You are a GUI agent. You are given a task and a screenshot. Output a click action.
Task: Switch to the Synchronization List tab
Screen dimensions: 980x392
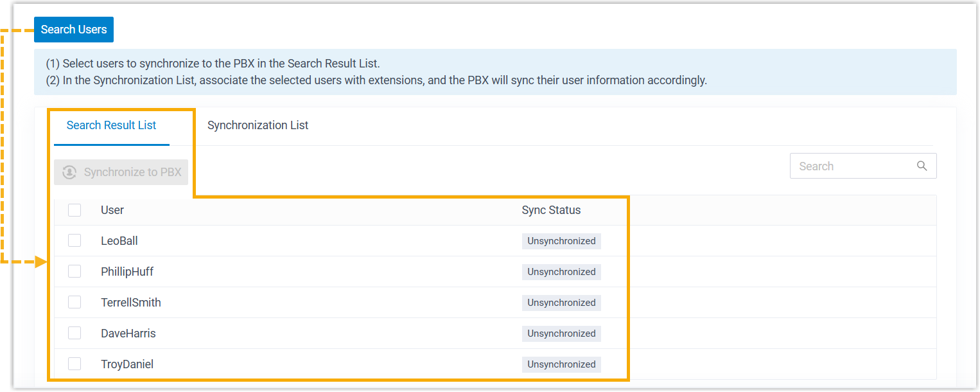click(258, 125)
